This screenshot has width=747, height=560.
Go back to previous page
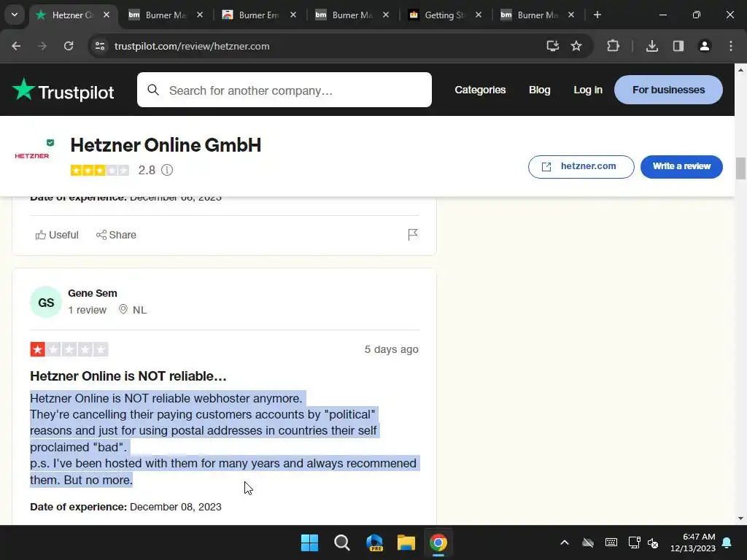click(x=16, y=46)
